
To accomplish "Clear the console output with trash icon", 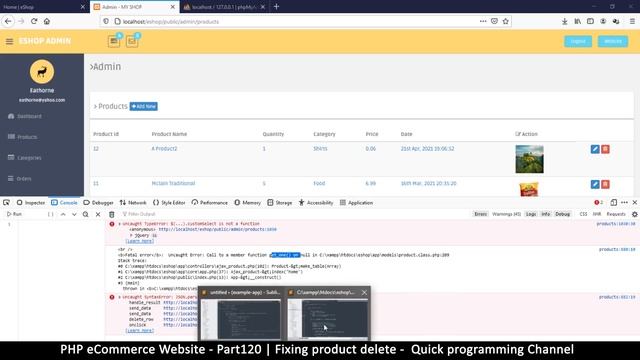I will pos(111,214).
